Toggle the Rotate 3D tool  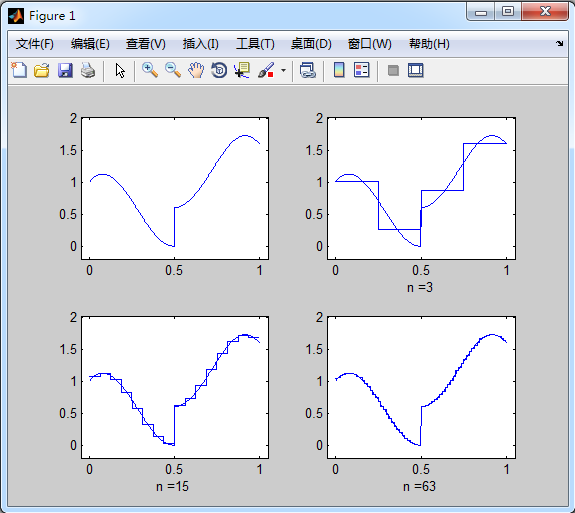point(219,70)
